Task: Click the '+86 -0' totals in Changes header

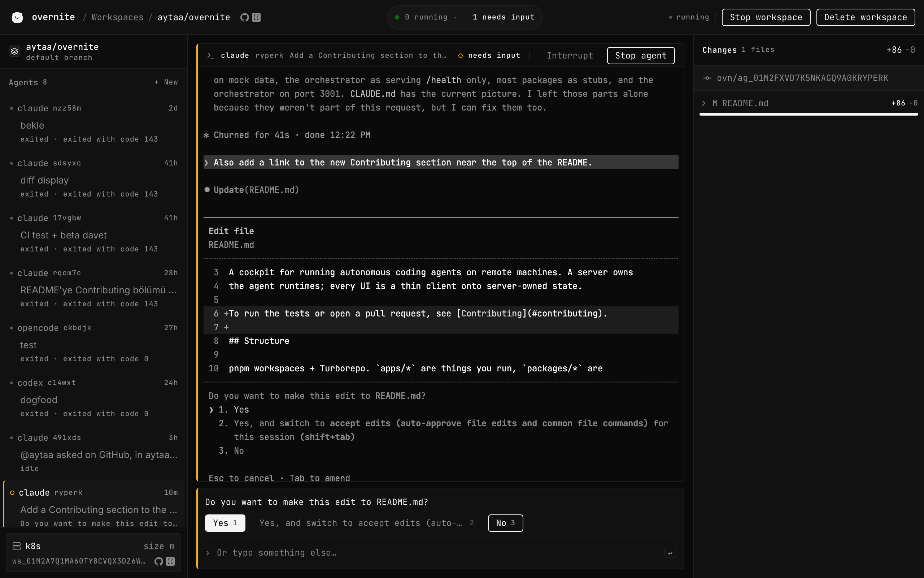Action: point(901,50)
